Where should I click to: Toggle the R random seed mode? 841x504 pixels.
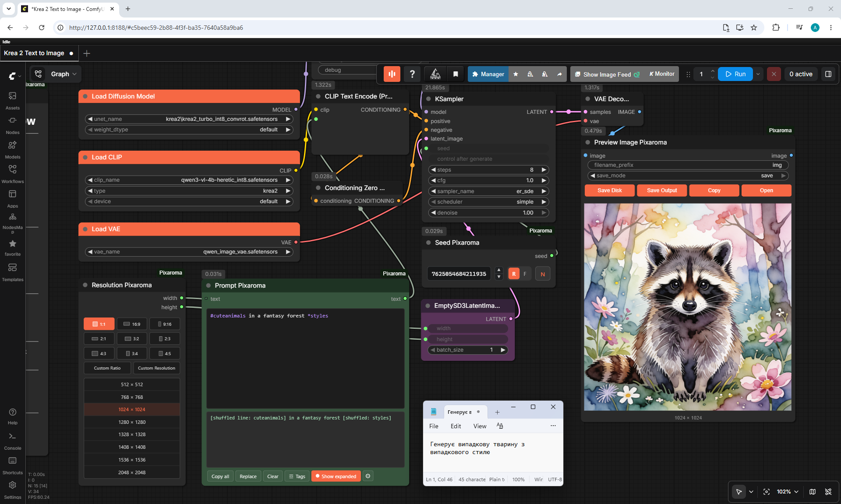coord(514,274)
